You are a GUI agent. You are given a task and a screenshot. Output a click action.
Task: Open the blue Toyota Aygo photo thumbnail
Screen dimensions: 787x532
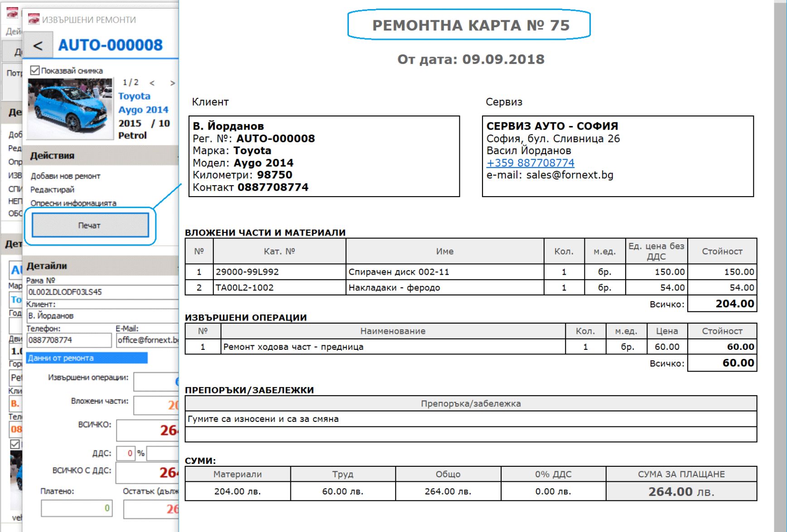[x=70, y=109]
